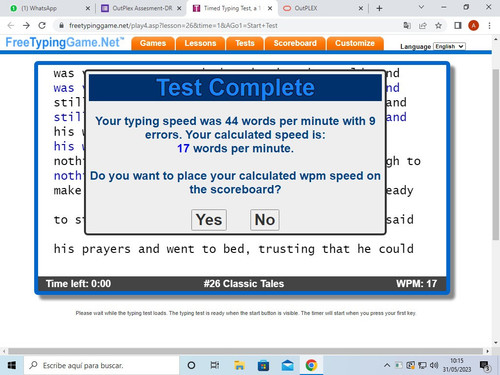Click the battery tray icon

399,365
